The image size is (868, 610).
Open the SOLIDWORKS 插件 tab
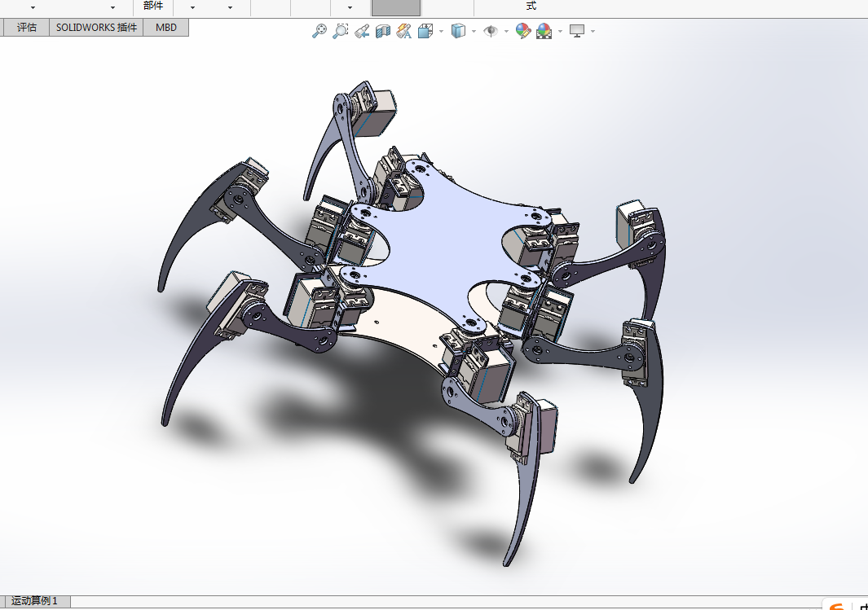click(x=96, y=27)
